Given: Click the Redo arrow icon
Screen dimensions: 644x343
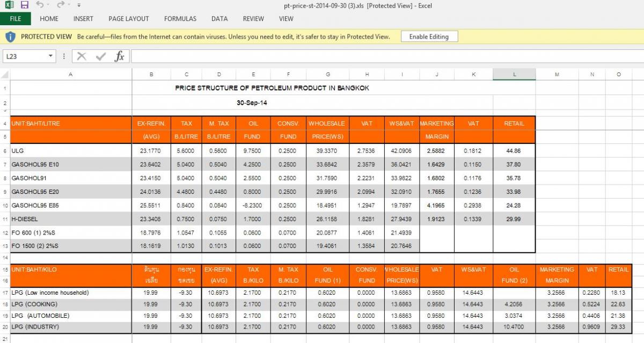Looking at the screenshot, I should (60, 5).
